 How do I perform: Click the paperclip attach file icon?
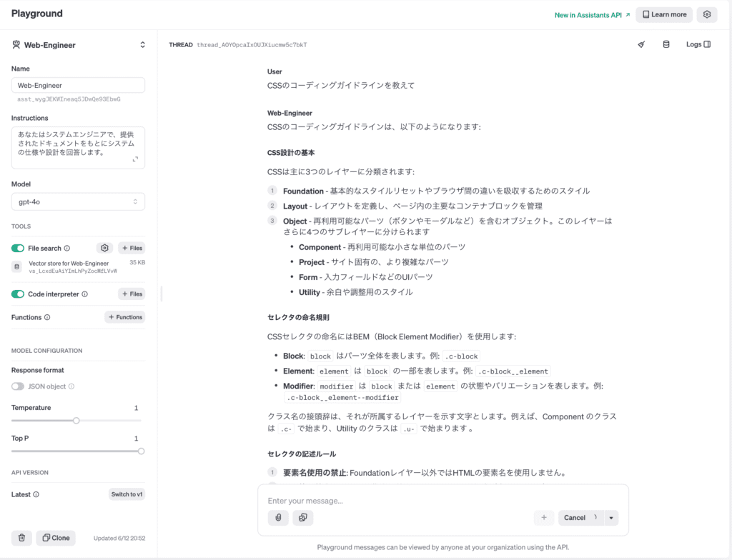point(278,518)
